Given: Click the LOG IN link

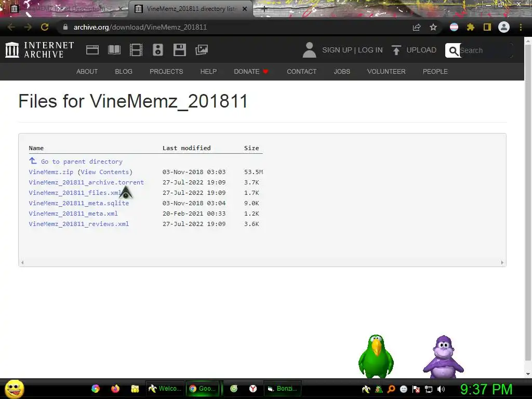Looking at the screenshot, I should [x=370, y=50].
